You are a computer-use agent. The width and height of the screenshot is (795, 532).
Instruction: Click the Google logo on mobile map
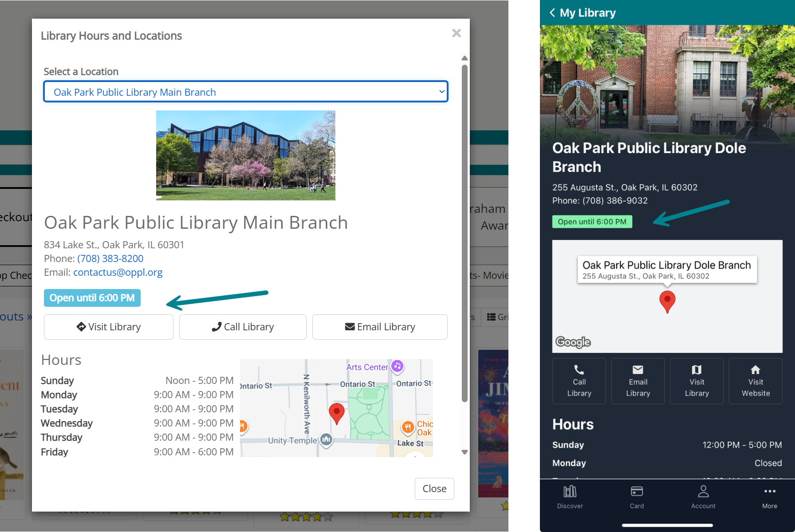pos(573,342)
